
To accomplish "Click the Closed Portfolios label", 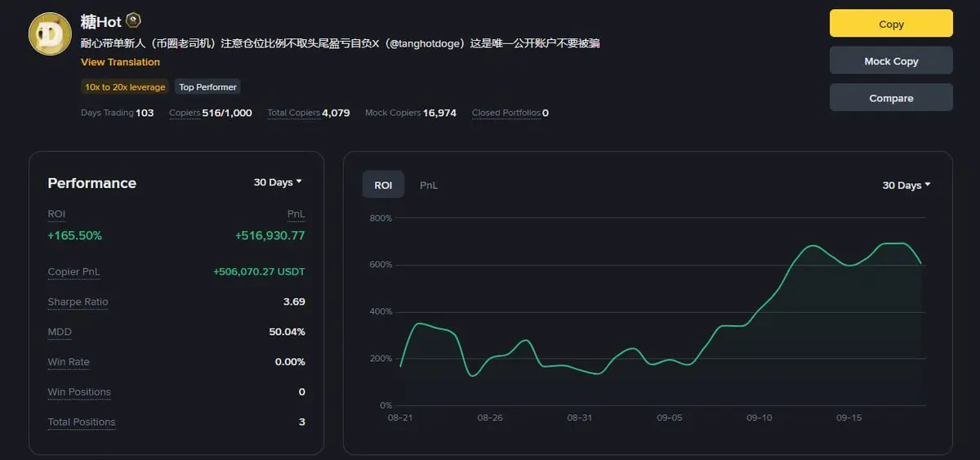I will pos(506,113).
